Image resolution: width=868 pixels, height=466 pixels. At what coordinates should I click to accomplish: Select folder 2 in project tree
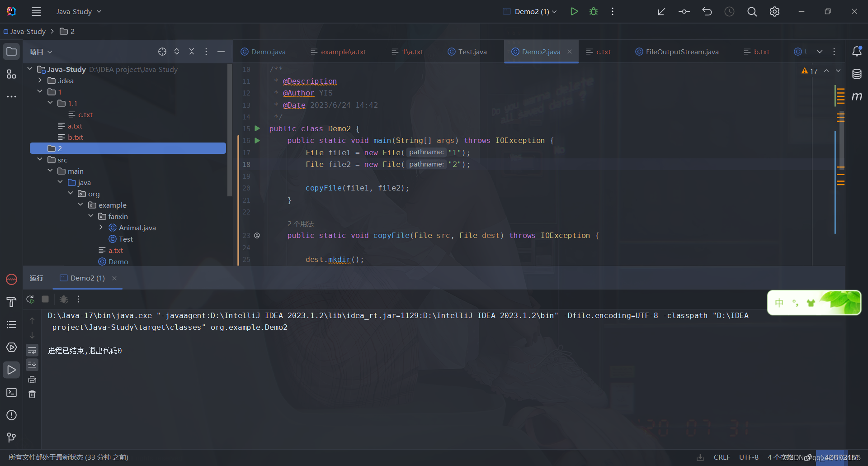coord(128,148)
